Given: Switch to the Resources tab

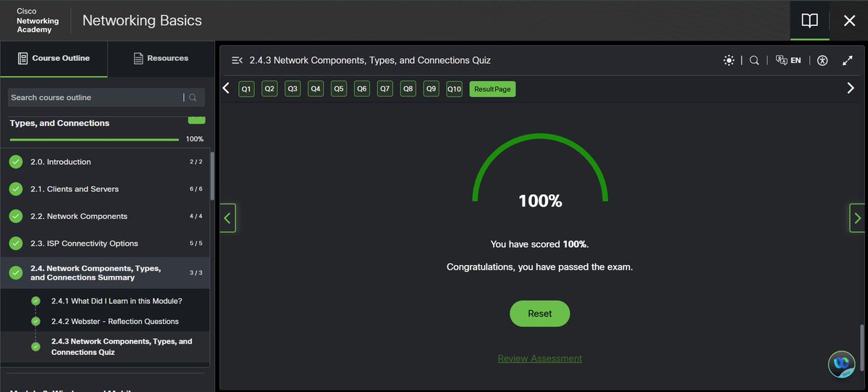Looking at the screenshot, I should click(161, 58).
